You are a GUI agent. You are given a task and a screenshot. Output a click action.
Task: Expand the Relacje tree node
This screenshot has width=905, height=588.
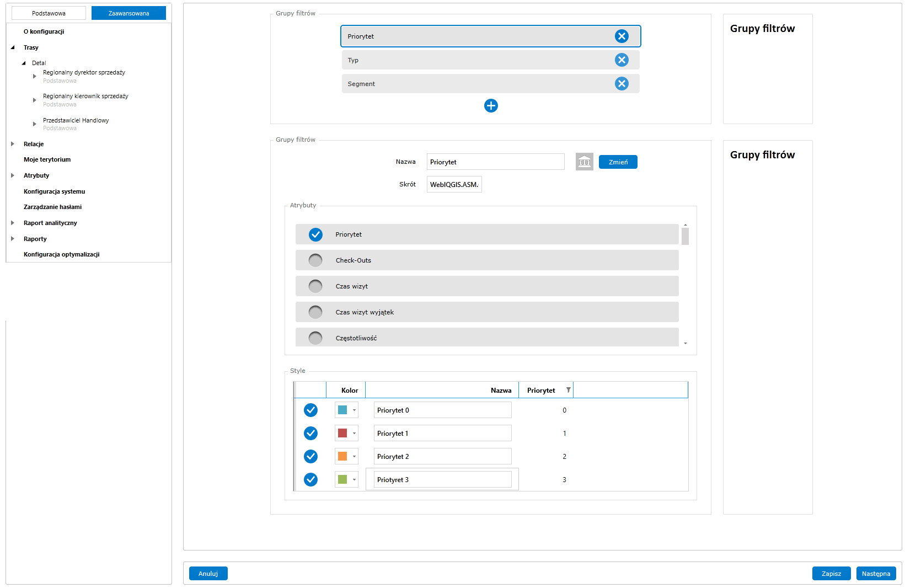[13, 144]
